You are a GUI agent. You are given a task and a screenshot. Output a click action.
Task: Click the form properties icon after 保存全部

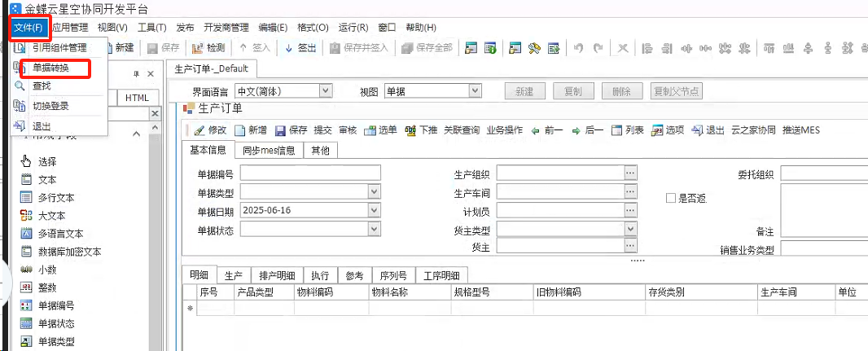[471, 48]
